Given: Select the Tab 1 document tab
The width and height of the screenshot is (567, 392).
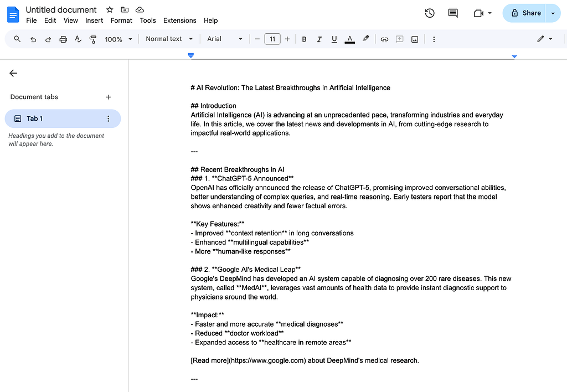Looking at the screenshot, I should coord(34,118).
